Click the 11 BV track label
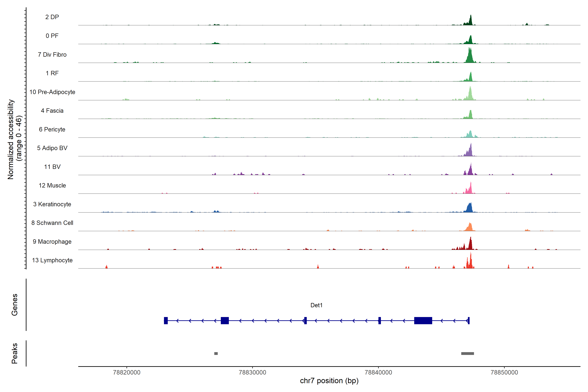The height and width of the screenshot is (392, 588). click(x=52, y=167)
